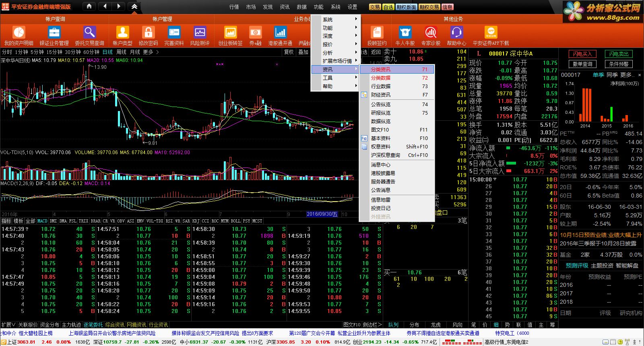644x346 pixels.
Task: Click 闪电买入 quick buy button
Action: 582,54
